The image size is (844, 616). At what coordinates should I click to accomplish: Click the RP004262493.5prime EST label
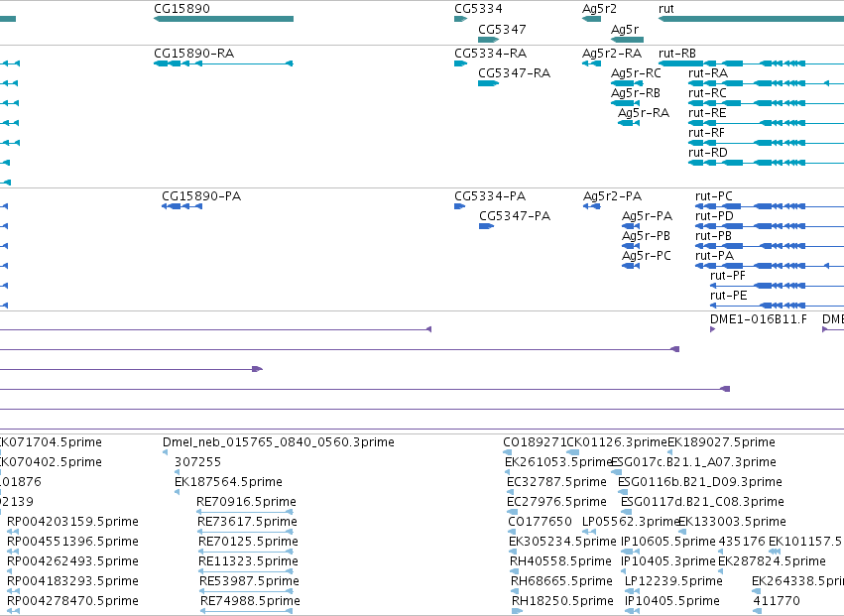pos(72,561)
